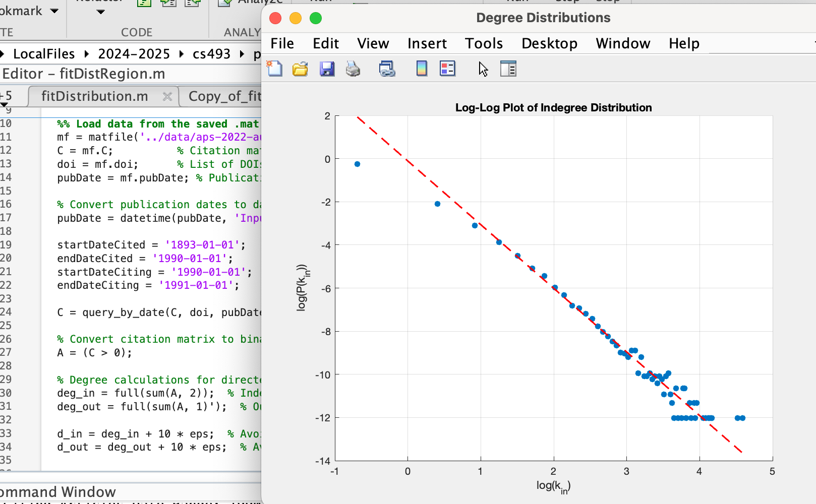Switch to the fitDistribution.m tab
This screenshot has width=816, height=504.
pyautogui.click(x=95, y=96)
